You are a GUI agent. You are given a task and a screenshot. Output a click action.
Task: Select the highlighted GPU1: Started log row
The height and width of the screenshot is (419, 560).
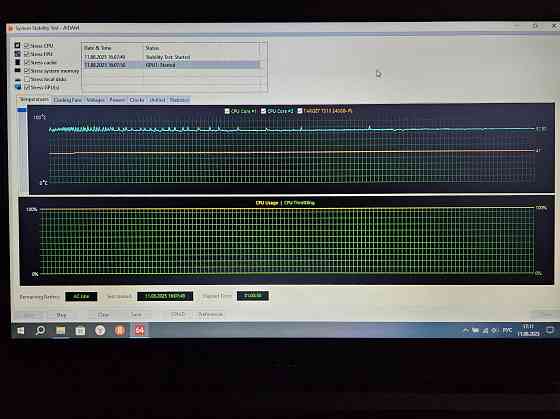[x=170, y=65]
